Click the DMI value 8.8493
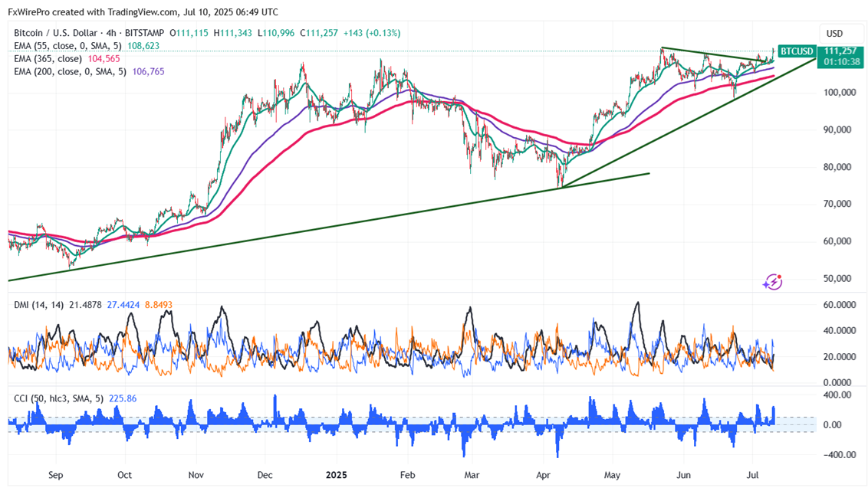Screen dimensions: 868x488 pos(158,305)
